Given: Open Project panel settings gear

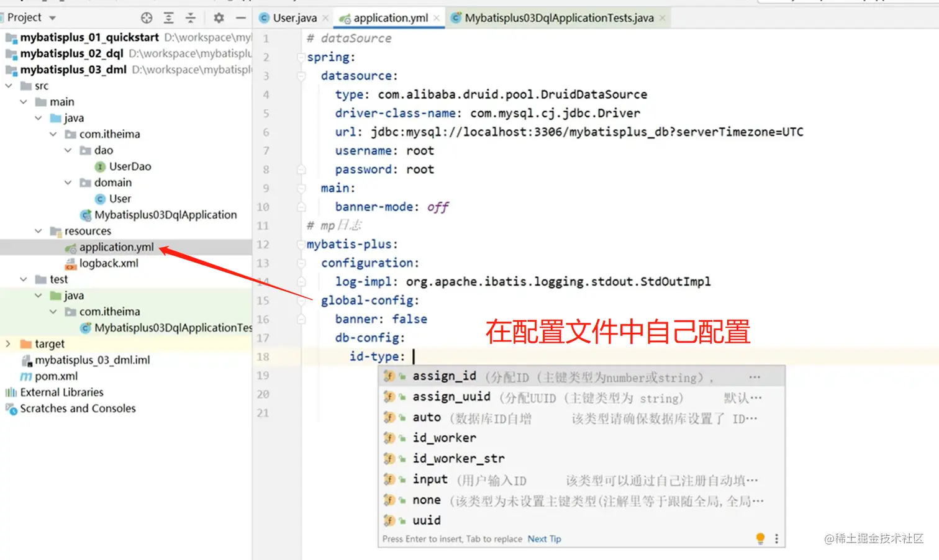Looking at the screenshot, I should (x=219, y=18).
